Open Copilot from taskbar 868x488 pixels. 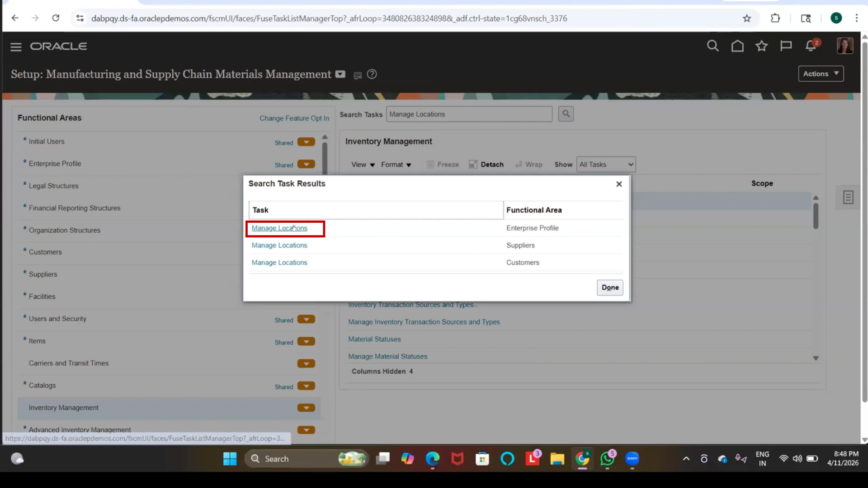[407, 459]
